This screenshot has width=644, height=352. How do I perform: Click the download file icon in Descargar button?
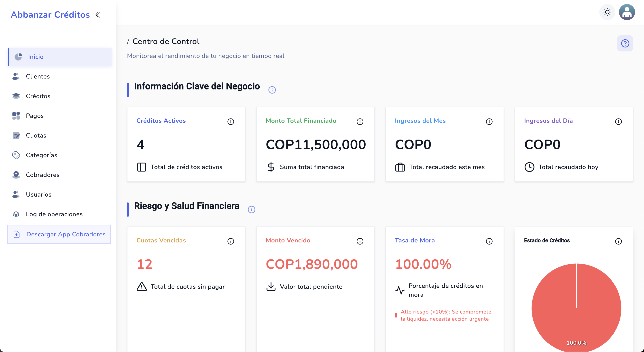click(x=17, y=234)
